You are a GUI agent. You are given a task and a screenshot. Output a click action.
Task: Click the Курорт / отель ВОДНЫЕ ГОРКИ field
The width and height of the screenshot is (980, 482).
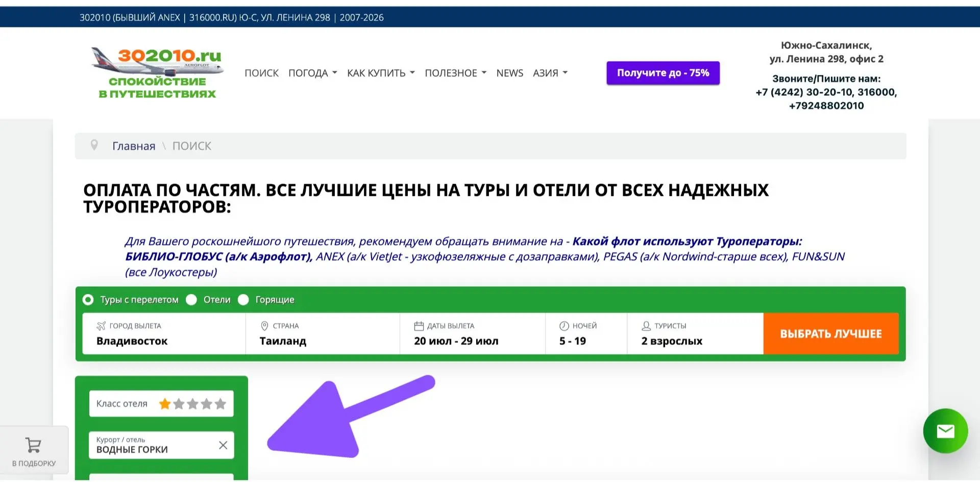161,445
